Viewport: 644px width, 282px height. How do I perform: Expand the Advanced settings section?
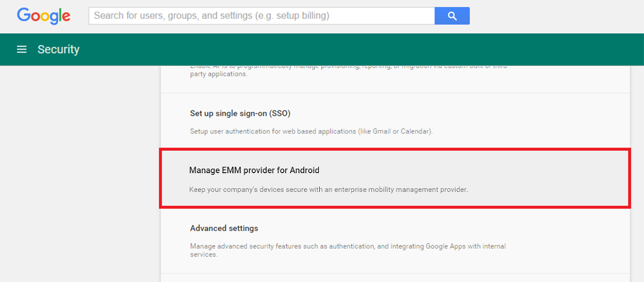coord(224,228)
